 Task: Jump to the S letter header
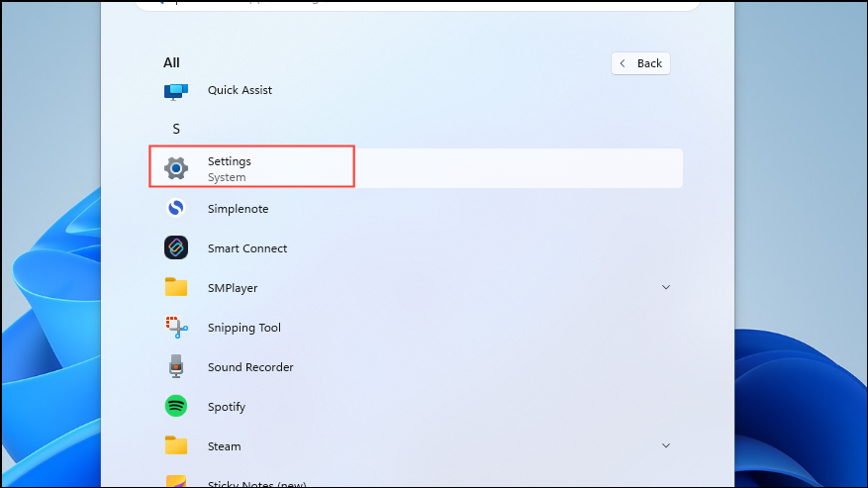pos(176,129)
